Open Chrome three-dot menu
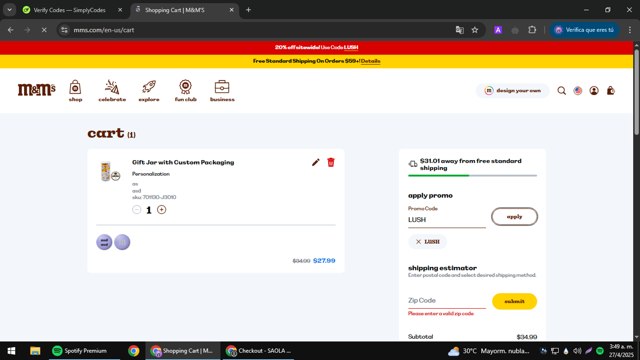 [630, 30]
